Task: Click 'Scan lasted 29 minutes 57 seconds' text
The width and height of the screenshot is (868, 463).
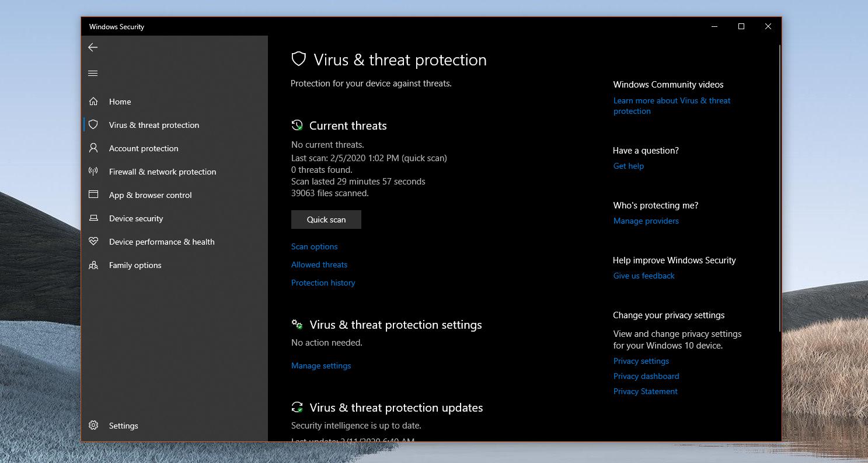Action: [x=358, y=182]
